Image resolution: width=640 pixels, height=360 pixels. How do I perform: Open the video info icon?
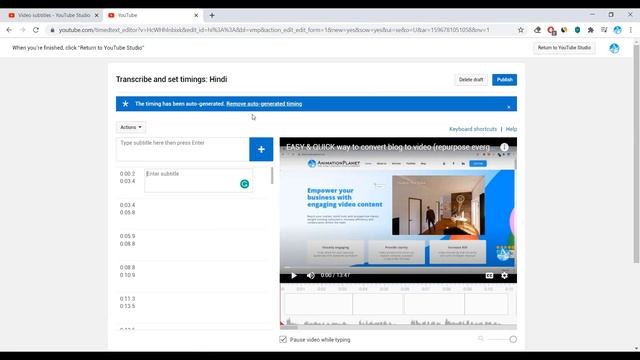(504, 147)
